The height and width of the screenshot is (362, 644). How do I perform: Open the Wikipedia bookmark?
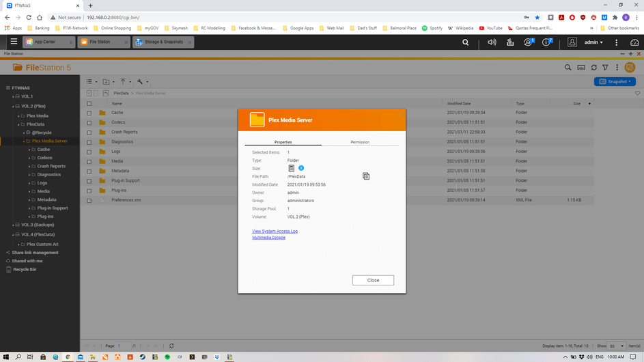(460, 28)
